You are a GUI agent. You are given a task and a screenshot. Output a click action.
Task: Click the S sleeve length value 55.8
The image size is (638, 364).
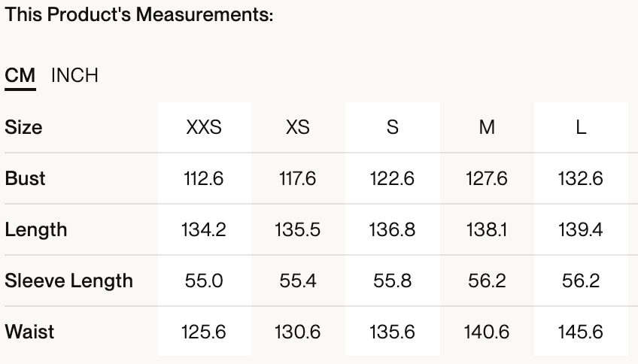pos(392,281)
